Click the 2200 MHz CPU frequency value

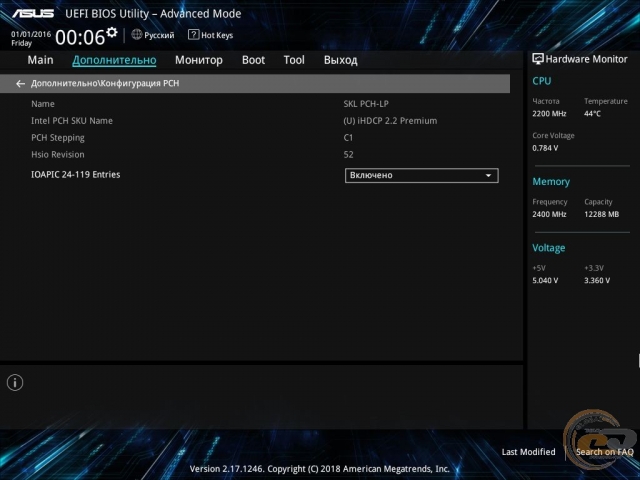549,113
